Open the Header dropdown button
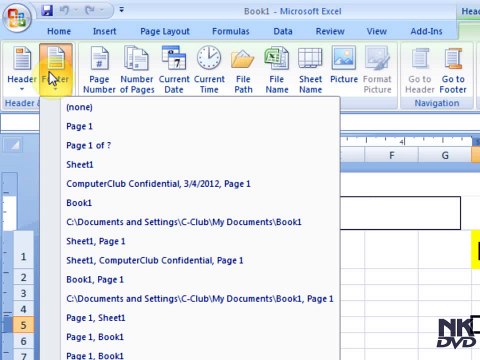The height and width of the screenshot is (360, 480). tap(22, 69)
